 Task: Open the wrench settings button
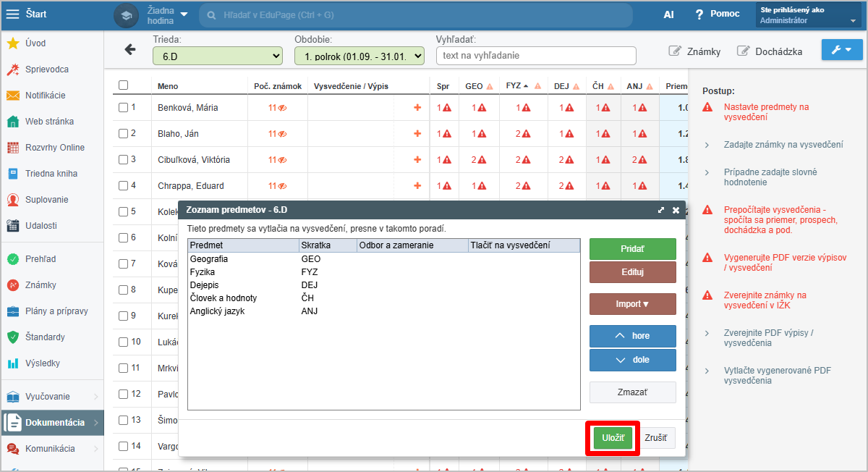point(841,50)
